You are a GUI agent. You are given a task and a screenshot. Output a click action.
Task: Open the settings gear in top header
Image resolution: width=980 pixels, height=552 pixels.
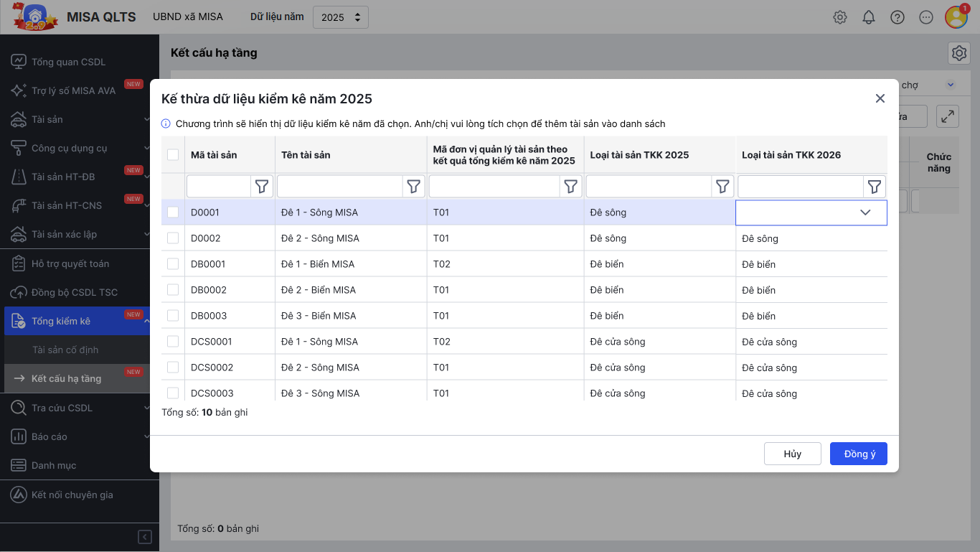840,17
